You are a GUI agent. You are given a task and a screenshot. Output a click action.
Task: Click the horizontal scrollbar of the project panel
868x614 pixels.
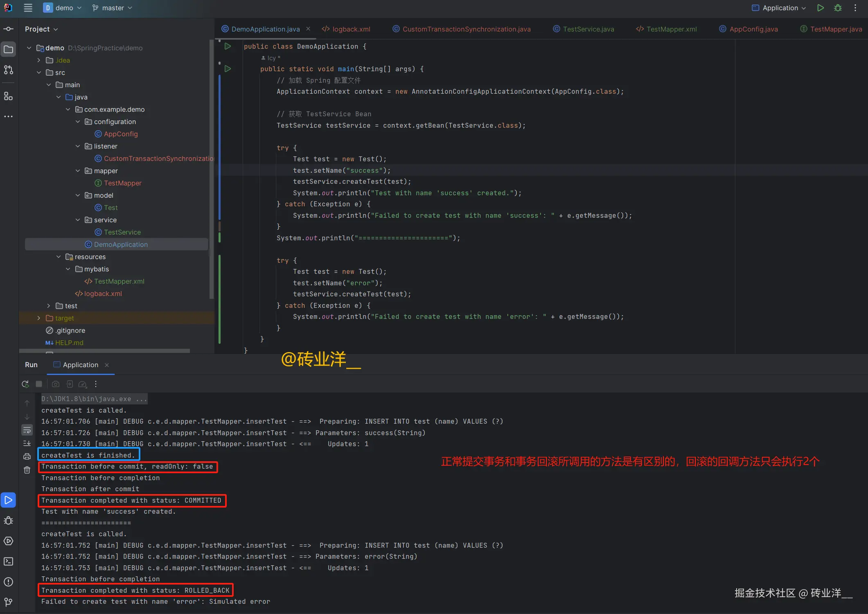pyautogui.click(x=105, y=351)
